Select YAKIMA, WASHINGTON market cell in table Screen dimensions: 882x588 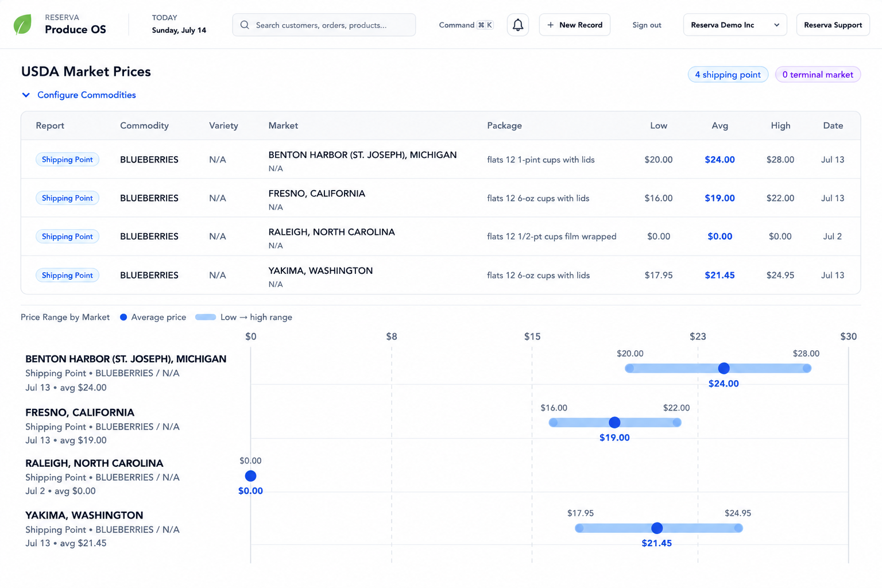(320, 276)
